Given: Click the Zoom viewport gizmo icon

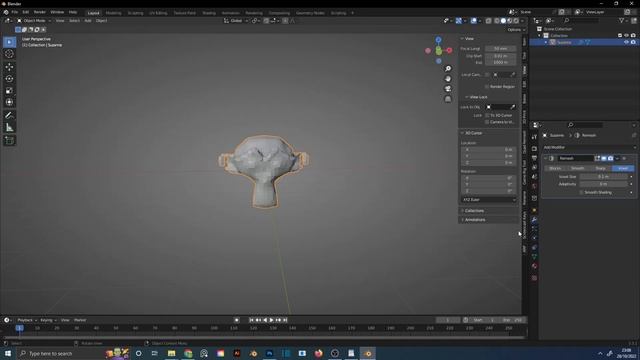Looking at the screenshot, I should click(448, 69).
